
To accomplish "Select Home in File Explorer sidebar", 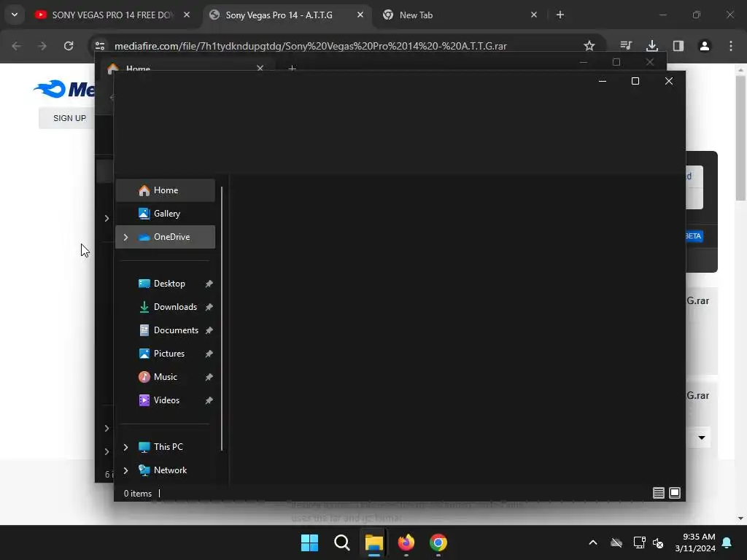I will pyautogui.click(x=166, y=190).
